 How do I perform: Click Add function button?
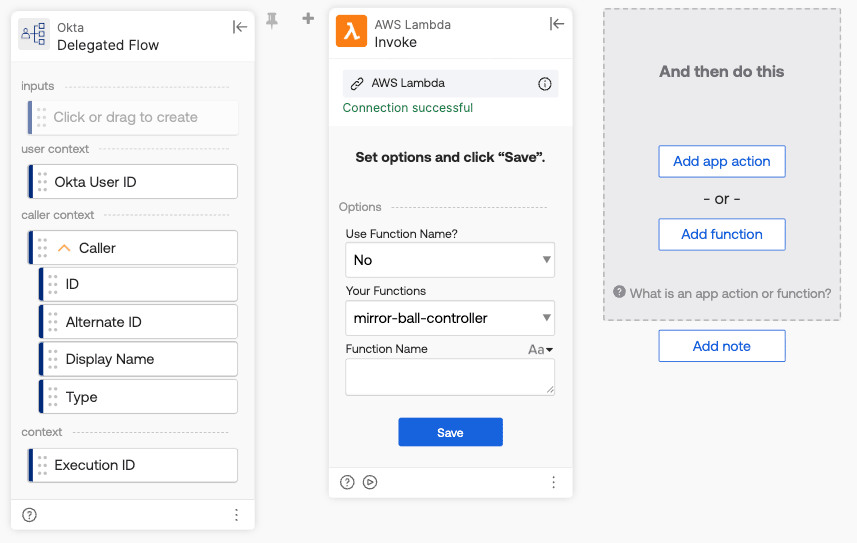pyautogui.click(x=721, y=235)
